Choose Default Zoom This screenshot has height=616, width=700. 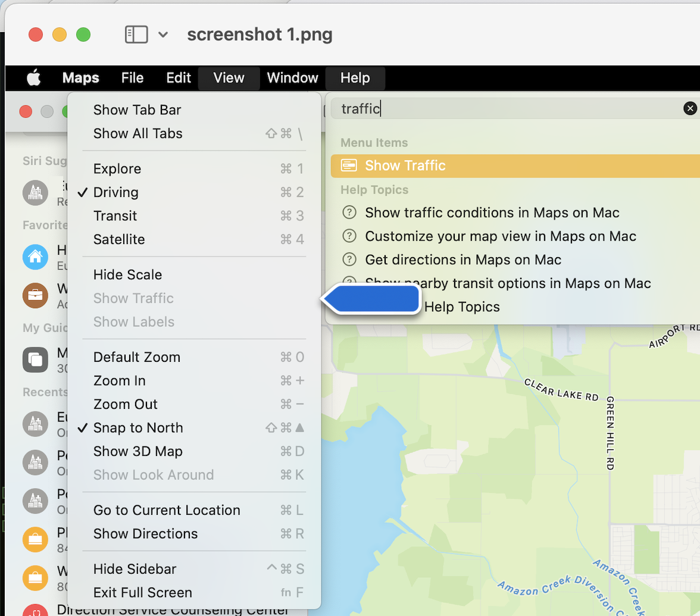(x=194, y=357)
